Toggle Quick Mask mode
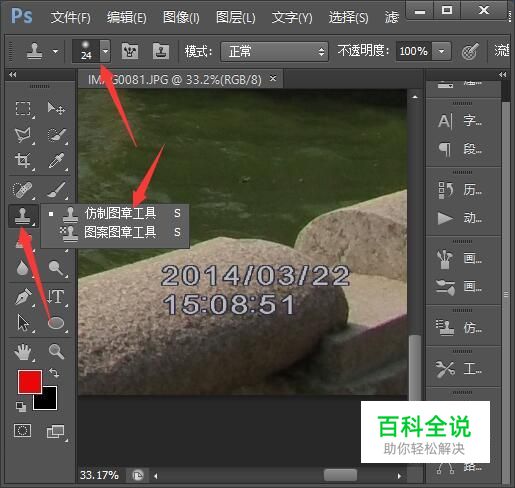Screen dimensions: 515x488 point(23,430)
